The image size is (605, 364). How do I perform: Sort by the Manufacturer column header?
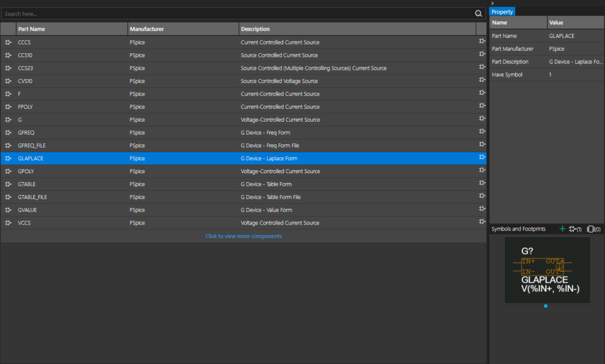tap(183, 29)
